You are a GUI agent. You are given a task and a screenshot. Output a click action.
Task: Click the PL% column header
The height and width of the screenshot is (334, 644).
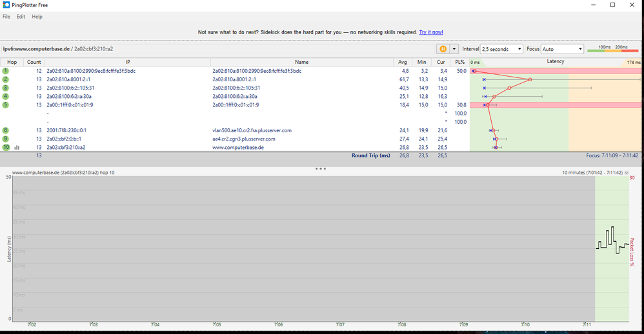460,62
